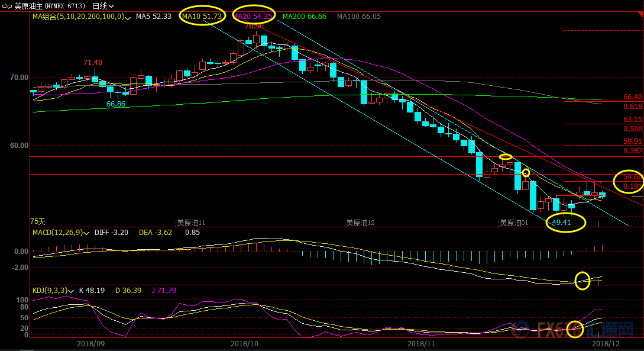Viewport: 644px width, 351px height.
Task: Select the green MA200 66.66 legend
Action: (x=305, y=17)
